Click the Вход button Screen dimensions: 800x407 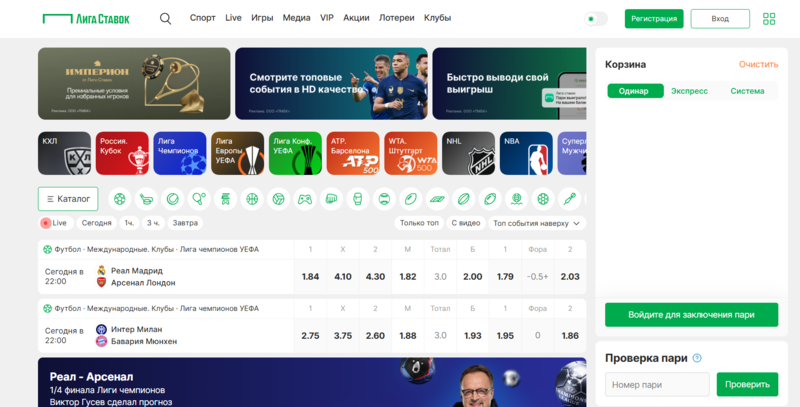click(720, 19)
